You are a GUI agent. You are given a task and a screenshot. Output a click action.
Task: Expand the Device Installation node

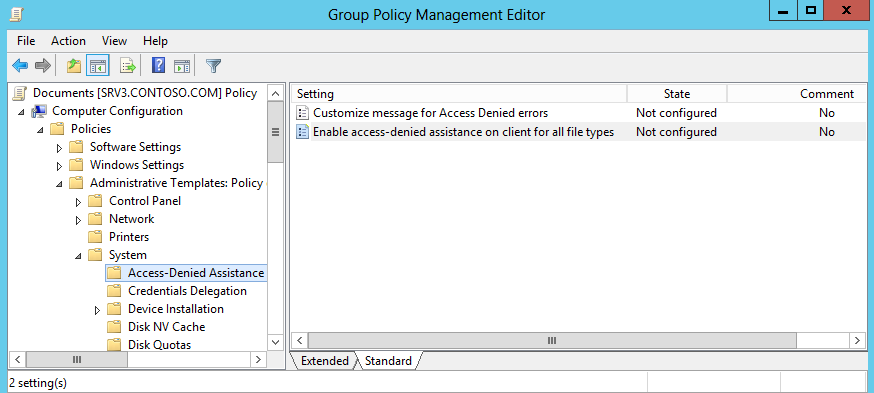click(98, 310)
